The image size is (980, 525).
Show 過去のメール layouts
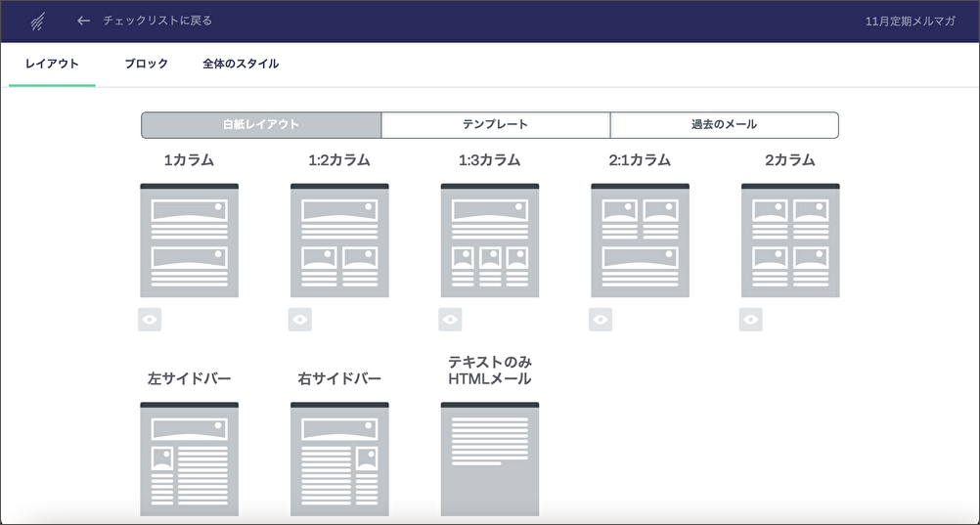click(724, 125)
